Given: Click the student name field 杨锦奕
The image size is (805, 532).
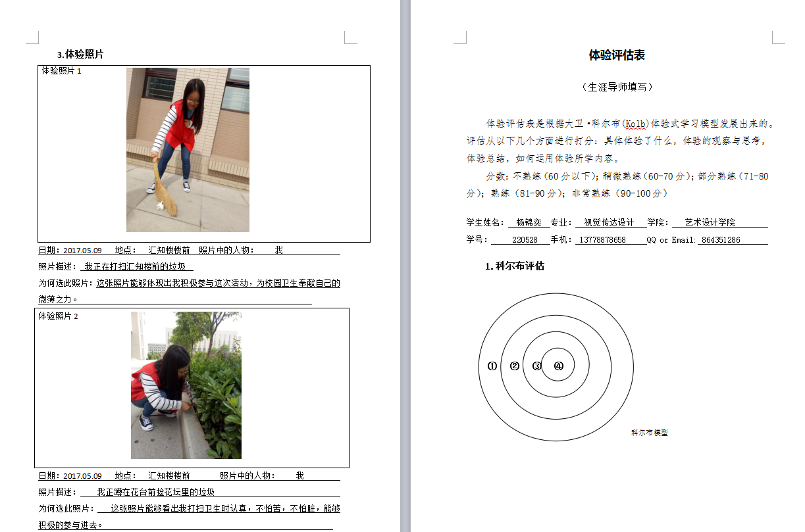Looking at the screenshot, I should tap(528, 223).
